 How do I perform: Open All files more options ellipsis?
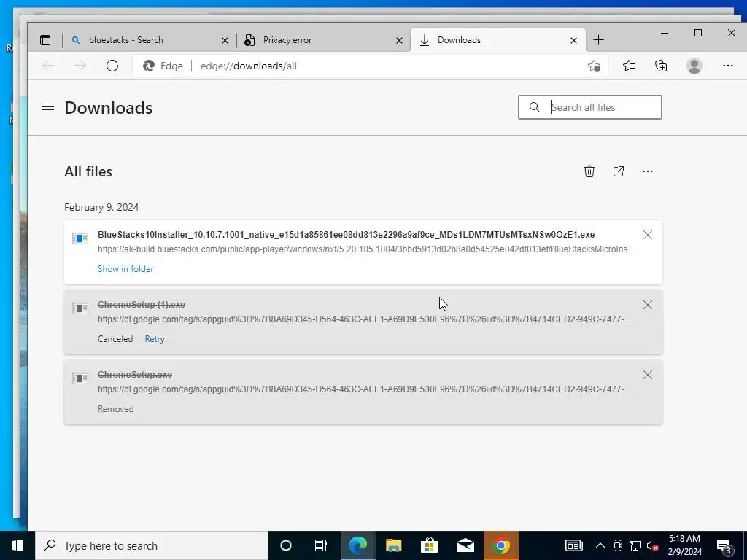pyautogui.click(x=648, y=171)
